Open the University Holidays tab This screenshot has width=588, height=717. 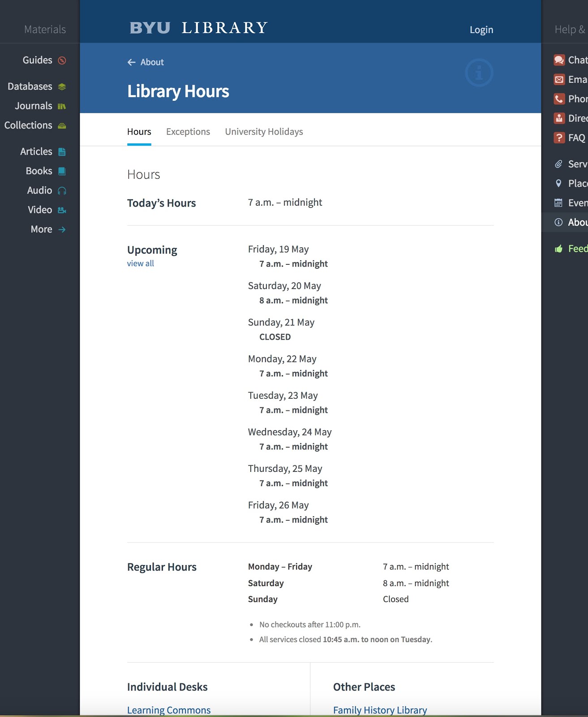coord(264,132)
